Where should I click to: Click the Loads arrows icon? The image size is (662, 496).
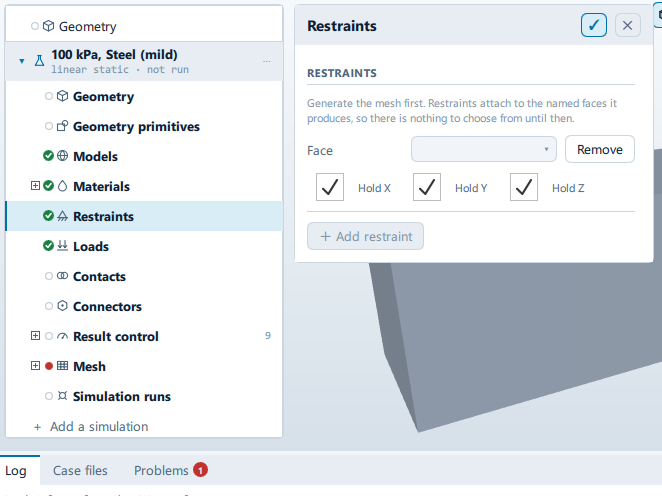62,246
